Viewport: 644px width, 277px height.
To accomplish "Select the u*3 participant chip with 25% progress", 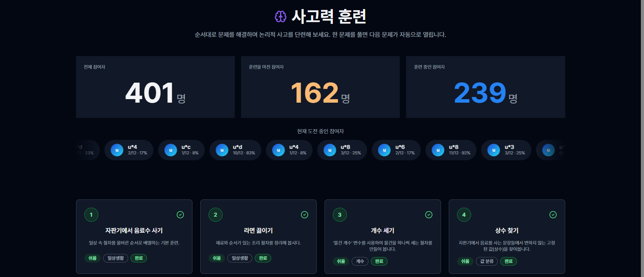I will pyautogui.click(x=506, y=150).
